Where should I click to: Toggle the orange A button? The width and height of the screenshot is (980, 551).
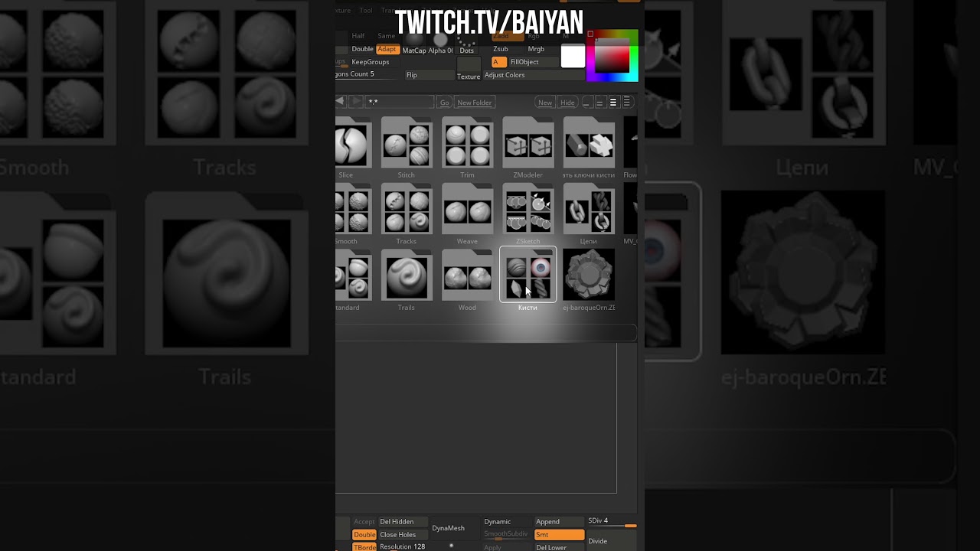[498, 62]
